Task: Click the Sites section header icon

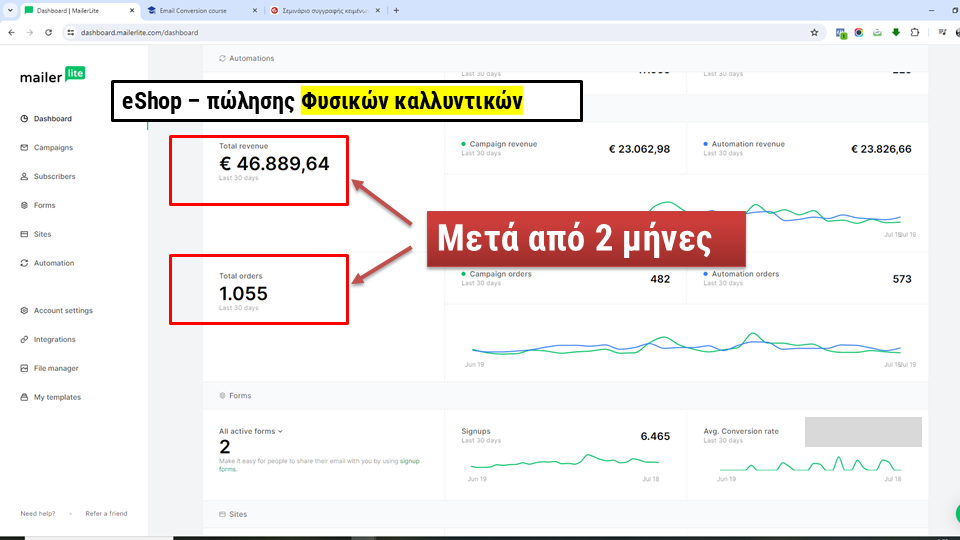Action: coord(222,514)
